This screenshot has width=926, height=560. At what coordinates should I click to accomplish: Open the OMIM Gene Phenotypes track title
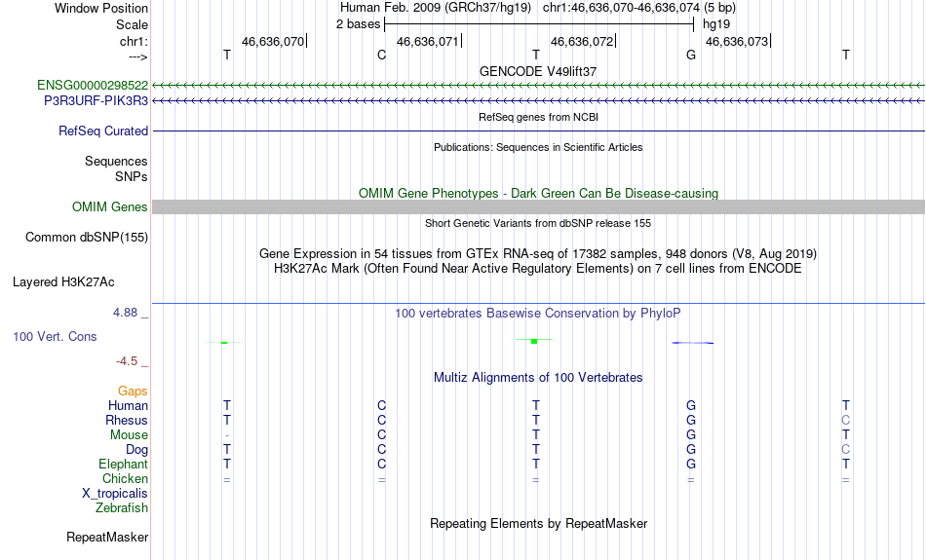pyautogui.click(x=538, y=194)
